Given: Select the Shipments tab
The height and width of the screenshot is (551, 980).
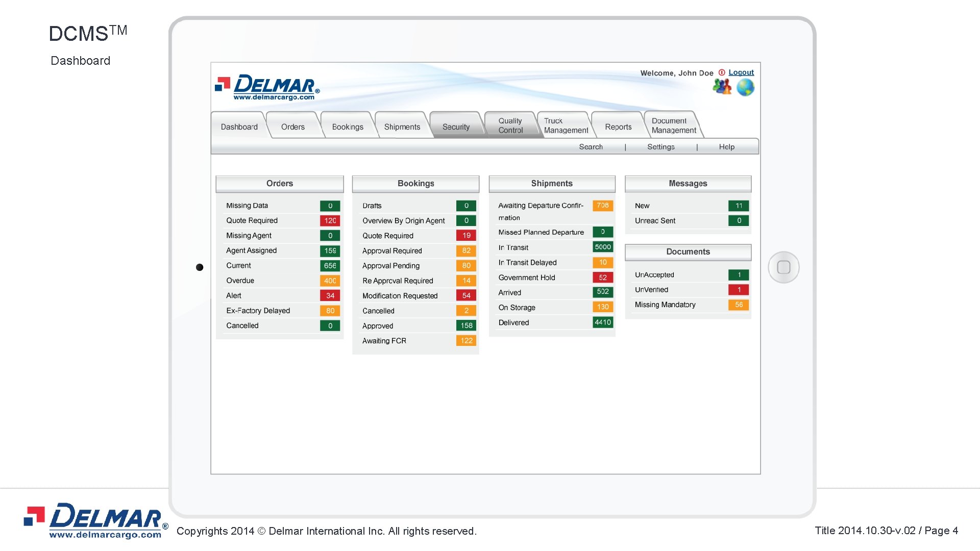Looking at the screenshot, I should (402, 127).
